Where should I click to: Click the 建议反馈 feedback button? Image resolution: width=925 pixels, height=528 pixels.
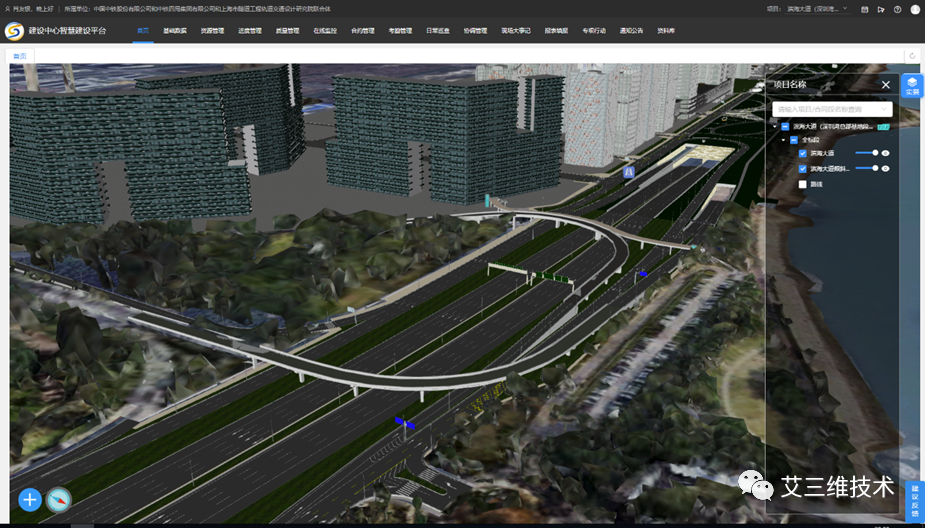pyautogui.click(x=915, y=501)
